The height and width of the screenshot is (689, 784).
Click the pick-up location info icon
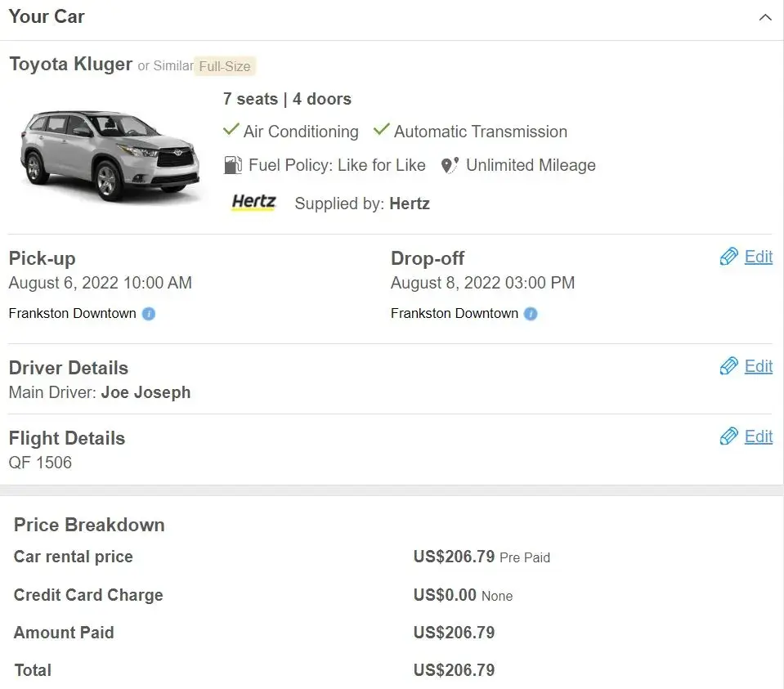pyautogui.click(x=149, y=314)
